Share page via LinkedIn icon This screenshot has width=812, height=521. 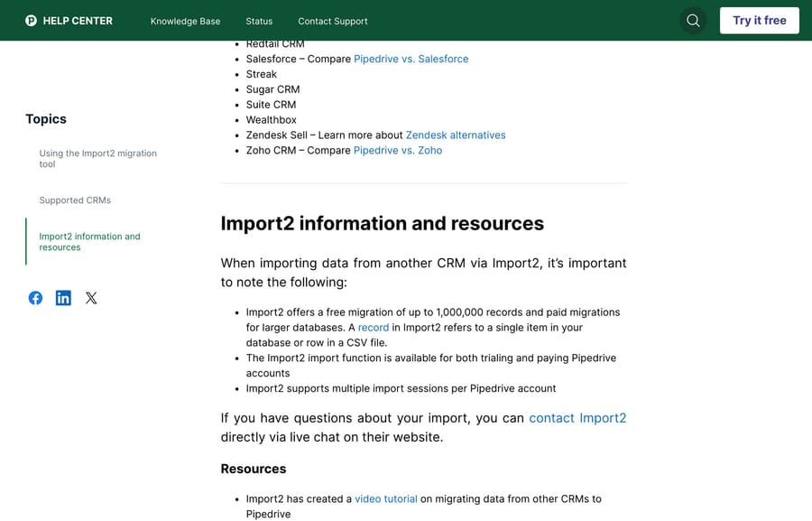tap(63, 298)
